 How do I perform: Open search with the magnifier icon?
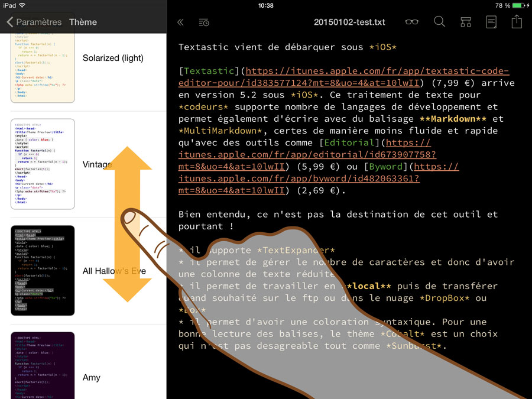pyautogui.click(x=439, y=22)
